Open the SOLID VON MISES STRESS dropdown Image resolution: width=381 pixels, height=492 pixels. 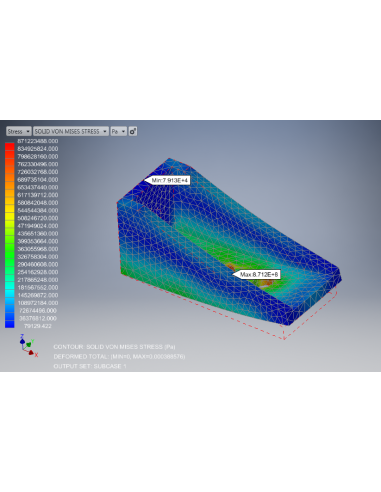click(71, 131)
